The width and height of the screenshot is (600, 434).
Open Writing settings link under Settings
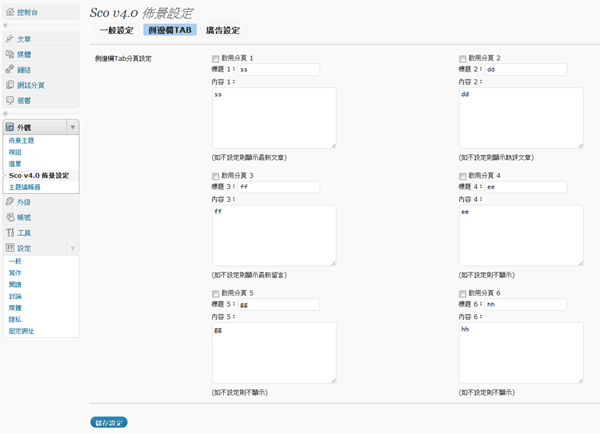pyautogui.click(x=15, y=272)
